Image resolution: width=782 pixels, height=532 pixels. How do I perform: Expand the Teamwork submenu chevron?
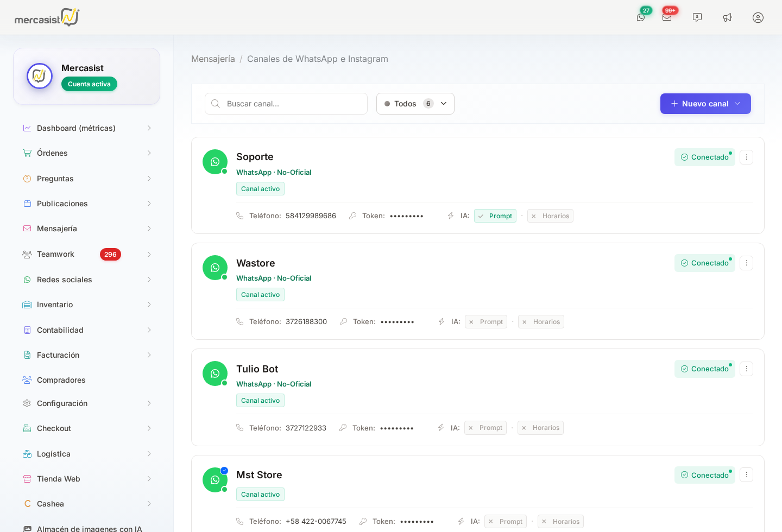(x=149, y=254)
